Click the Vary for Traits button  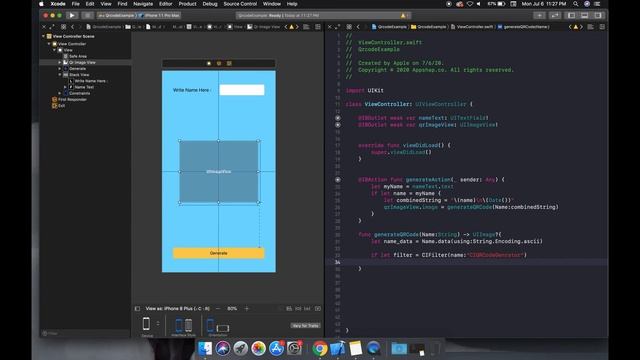tap(305, 325)
